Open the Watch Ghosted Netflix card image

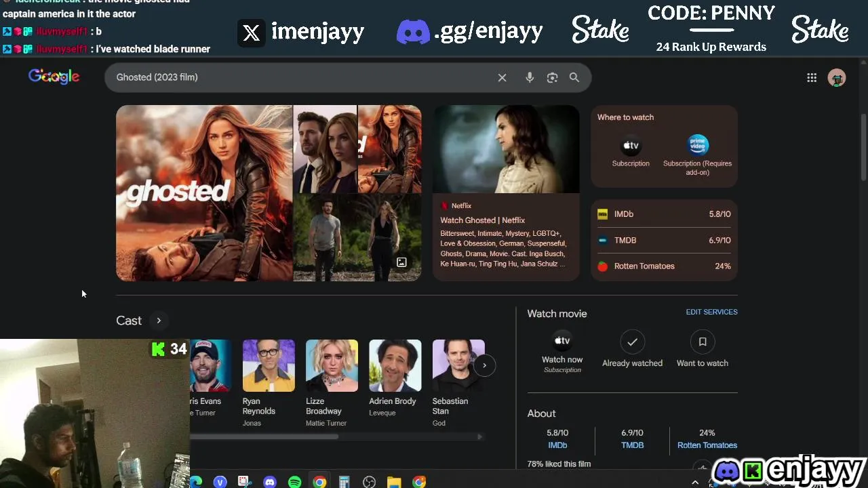(507, 149)
